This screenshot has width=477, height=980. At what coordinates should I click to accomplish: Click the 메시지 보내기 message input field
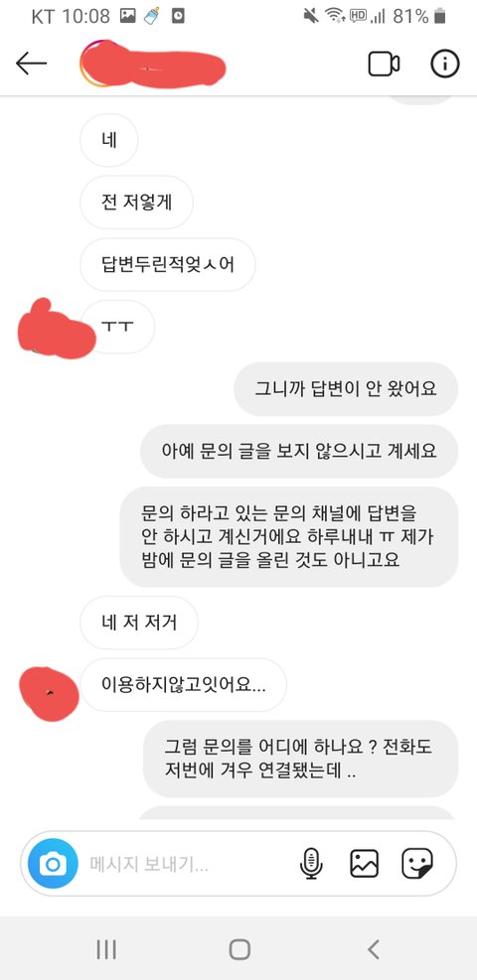click(188, 865)
